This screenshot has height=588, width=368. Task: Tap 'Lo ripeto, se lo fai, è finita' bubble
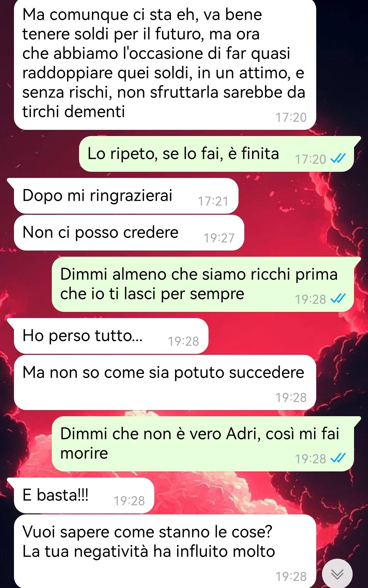click(x=216, y=154)
